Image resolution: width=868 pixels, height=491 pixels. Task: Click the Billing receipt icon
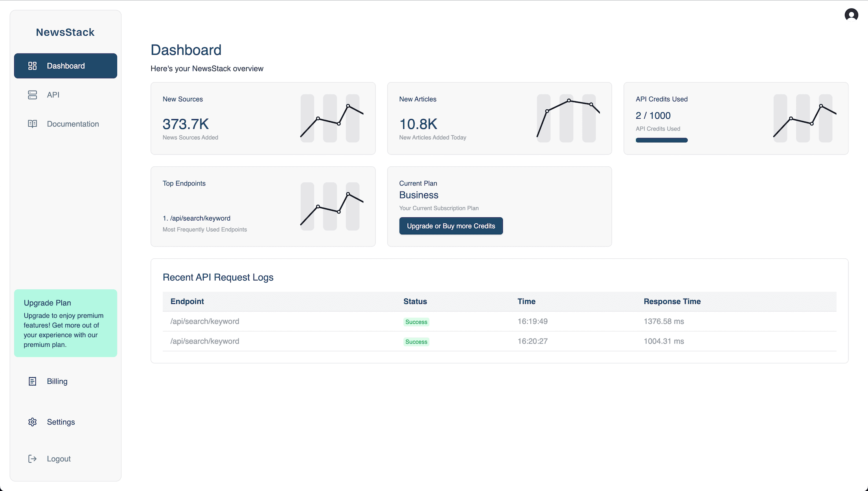tap(32, 381)
